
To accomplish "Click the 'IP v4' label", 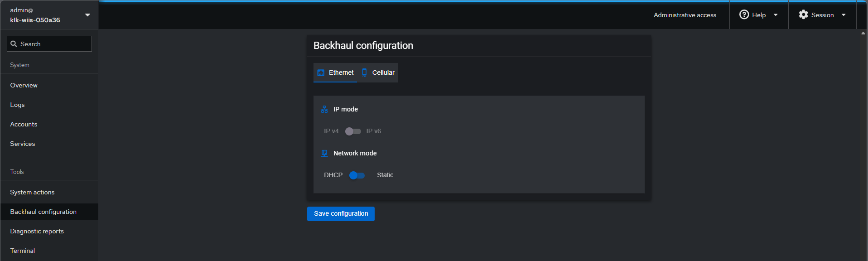I will (331, 131).
